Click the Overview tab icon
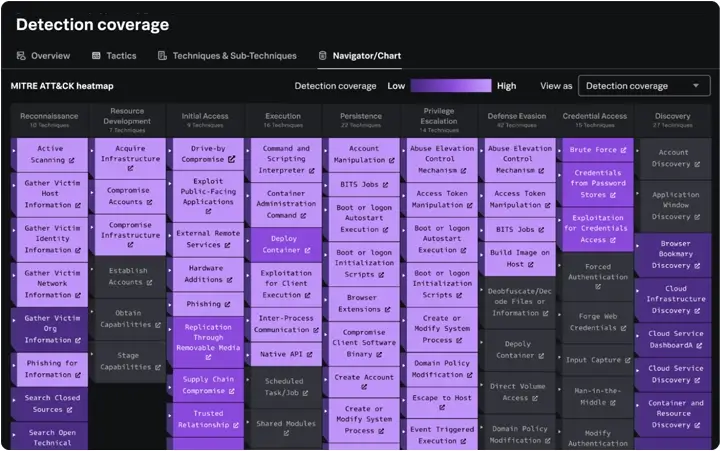Image resolution: width=720 pixels, height=451 pixels. coord(22,56)
